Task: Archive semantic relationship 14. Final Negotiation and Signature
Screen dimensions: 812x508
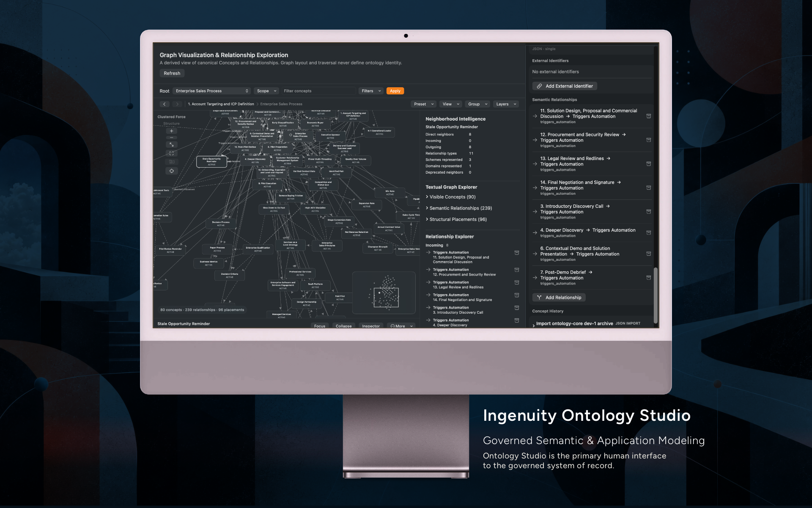Action: (648, 188)
